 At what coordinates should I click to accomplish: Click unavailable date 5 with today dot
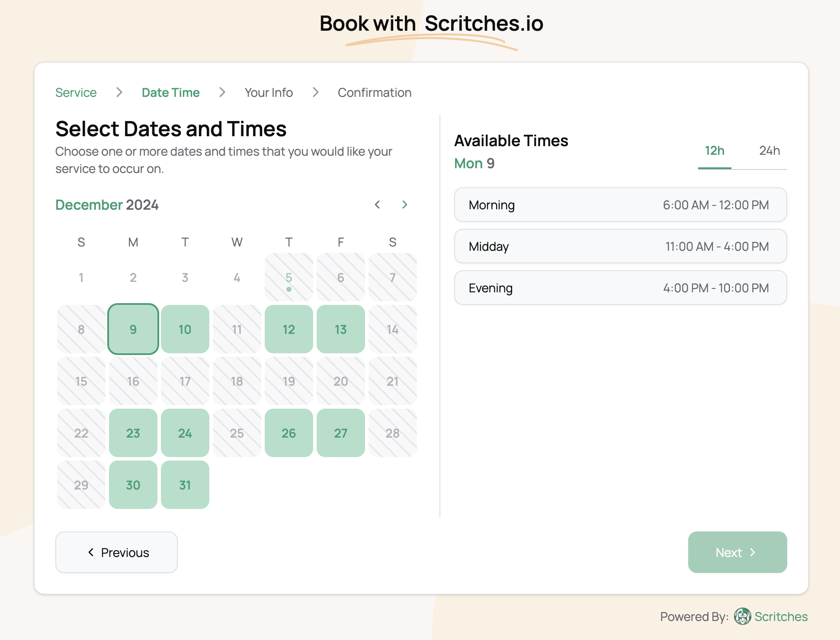pos(289,277)
